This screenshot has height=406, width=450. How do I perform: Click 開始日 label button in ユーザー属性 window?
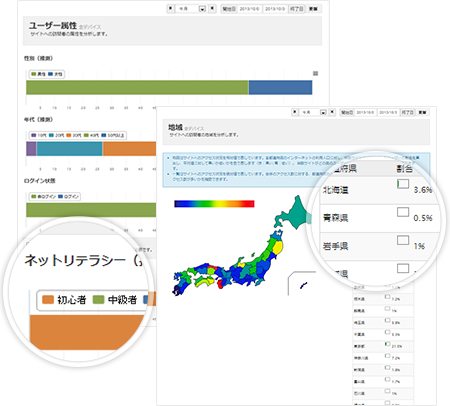[x=229, y=9]
